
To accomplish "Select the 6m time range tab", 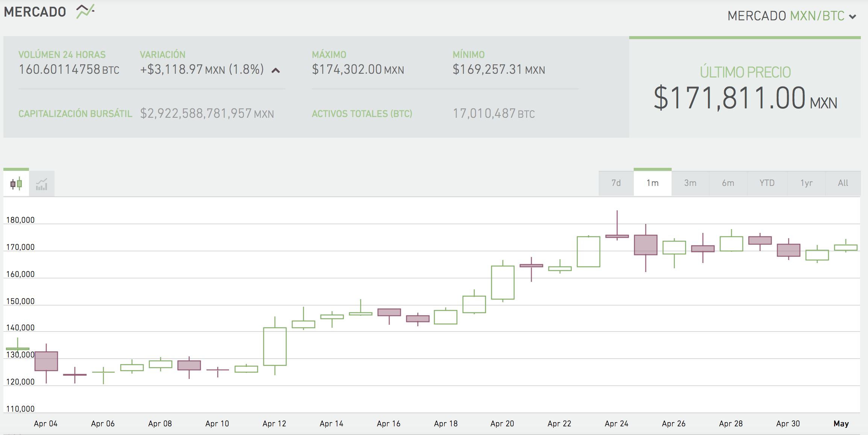I will click(x=728, y=183).
